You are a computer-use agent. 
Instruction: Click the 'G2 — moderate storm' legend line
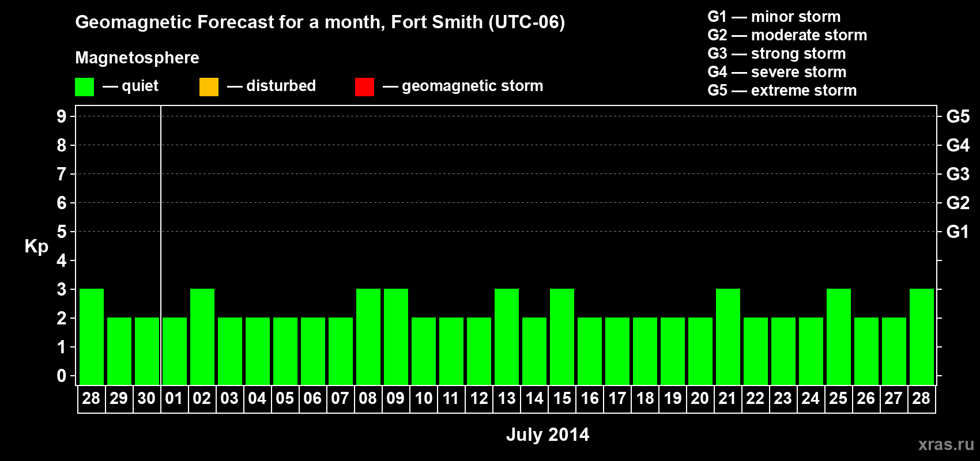point(787,35)
